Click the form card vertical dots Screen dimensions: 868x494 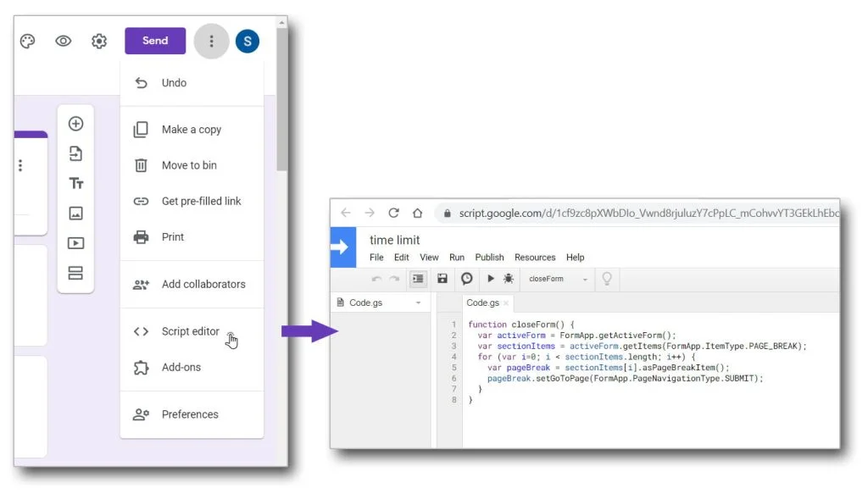(x=20, y=165)
